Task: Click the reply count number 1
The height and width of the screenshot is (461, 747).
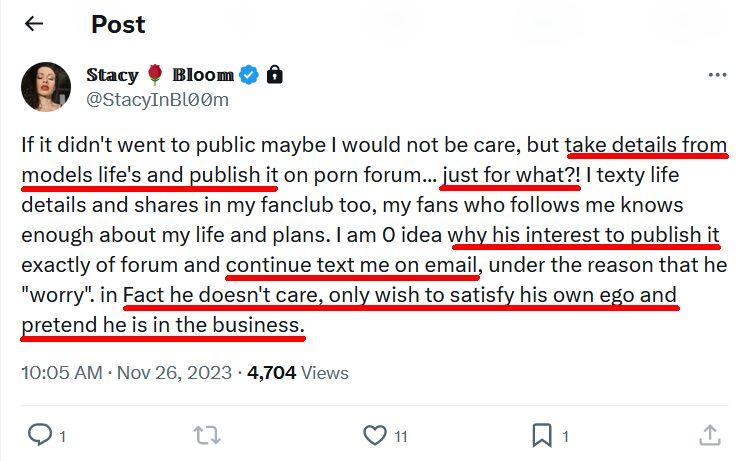Action: pos(62,436)
